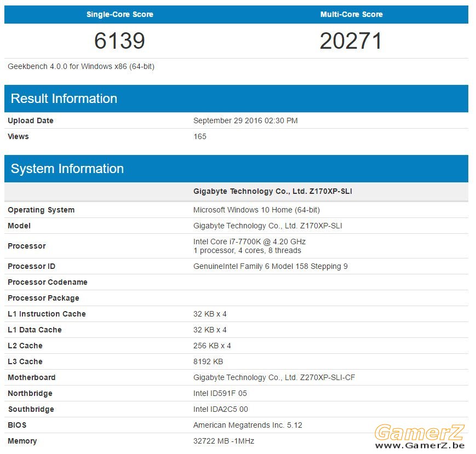
Task: Click the BIOS label
Action: (x=17, y=425)
